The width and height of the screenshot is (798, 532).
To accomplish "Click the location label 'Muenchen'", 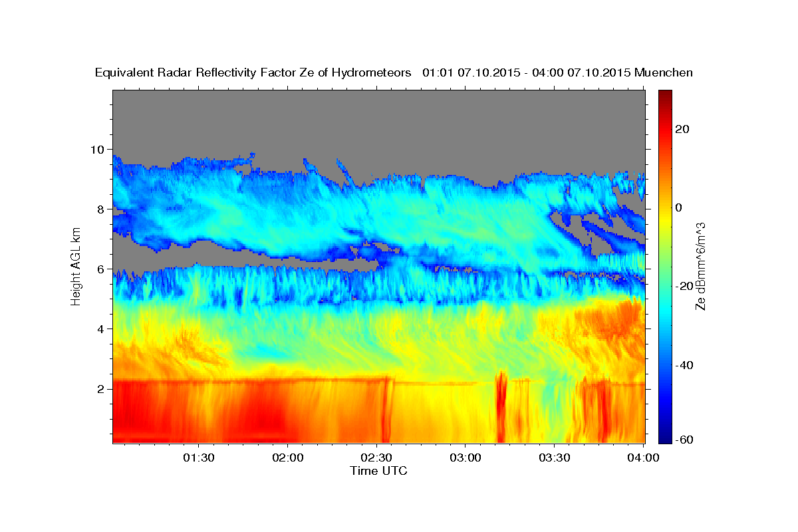I will pos(664,73).
